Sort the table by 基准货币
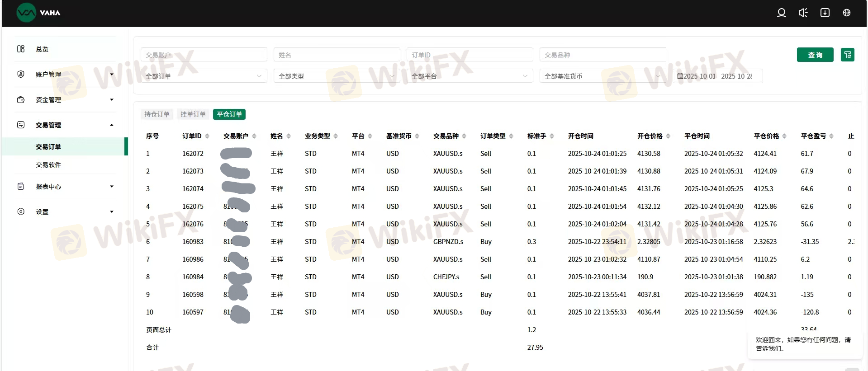 [417, 136]
